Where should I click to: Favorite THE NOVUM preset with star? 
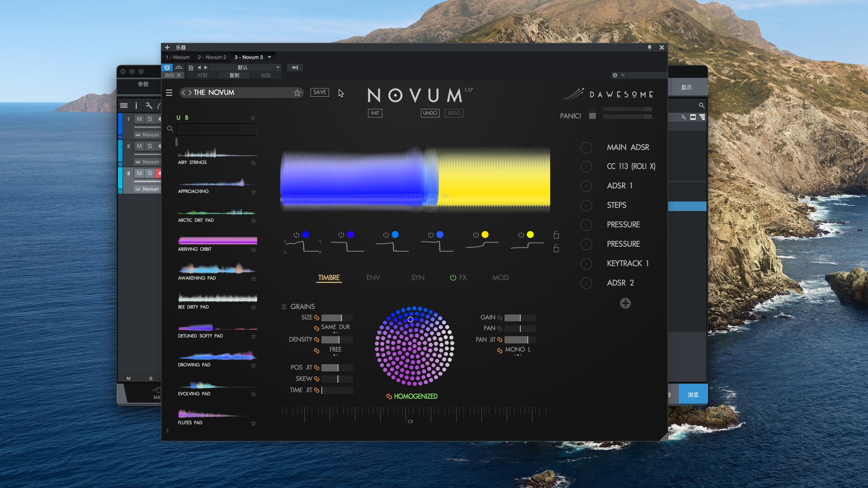tap(297, 93)
